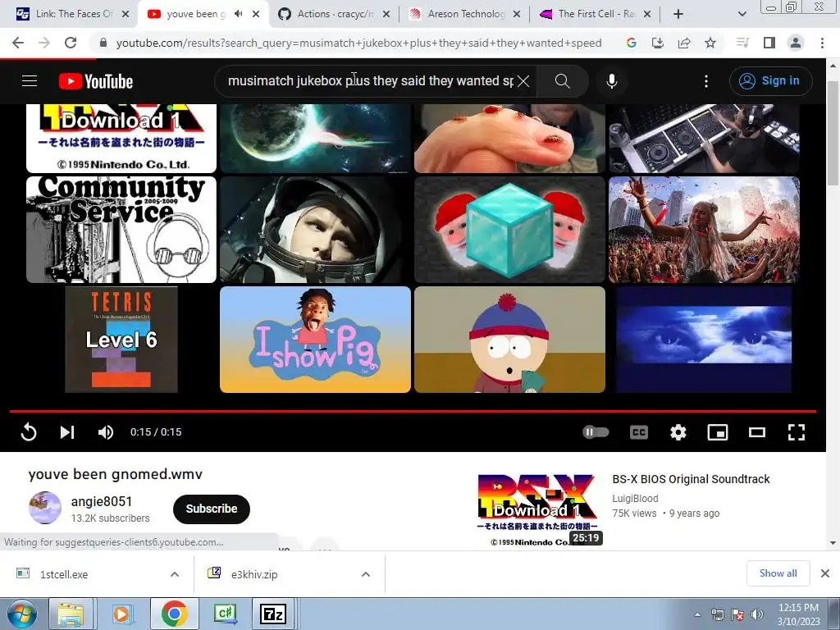This screenshot has height=630, width=840.
Task: Open Chrome install/download page icon
Action: coord(658,43)
